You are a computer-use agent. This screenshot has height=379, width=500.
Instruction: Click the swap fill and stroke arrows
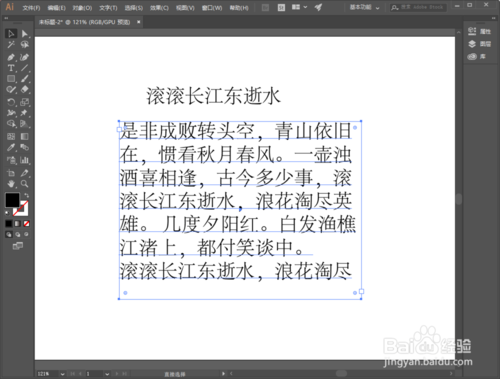26,195
